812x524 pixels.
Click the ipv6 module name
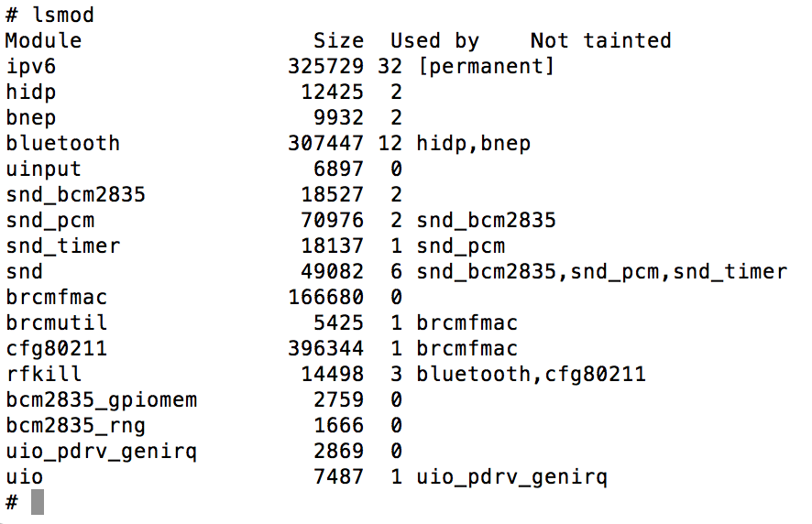coord(30,67)
